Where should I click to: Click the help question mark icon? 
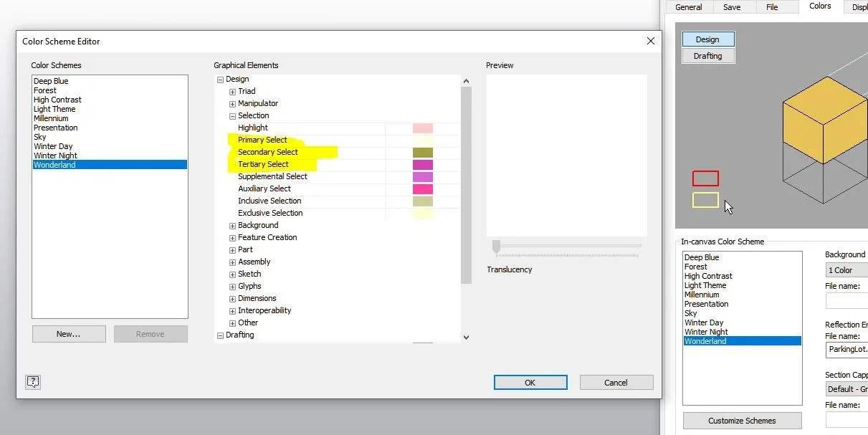(x=33, y=382)
